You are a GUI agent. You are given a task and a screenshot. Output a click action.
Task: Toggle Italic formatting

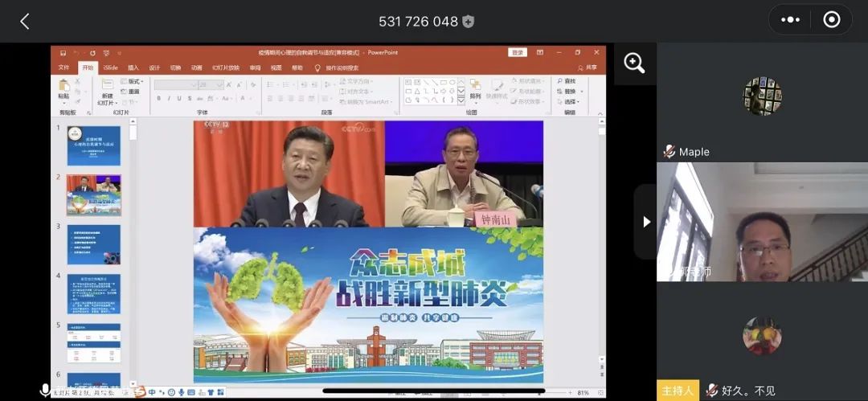(x=169, y=98)
